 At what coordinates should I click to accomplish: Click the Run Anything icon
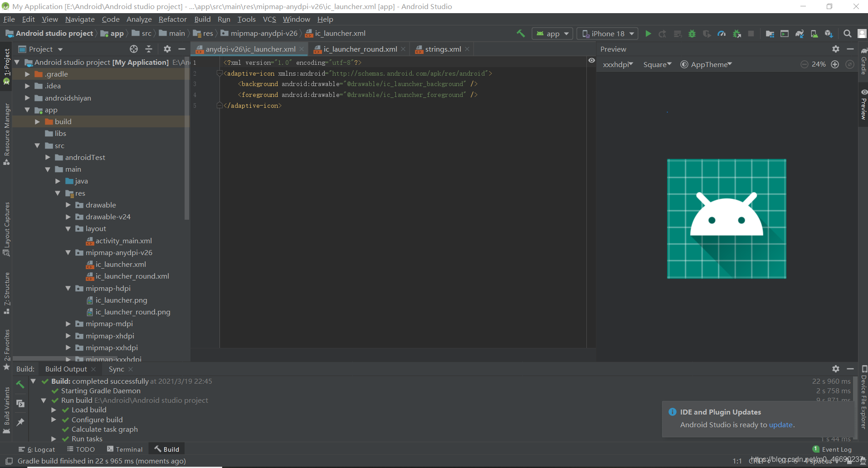(785, 34)
